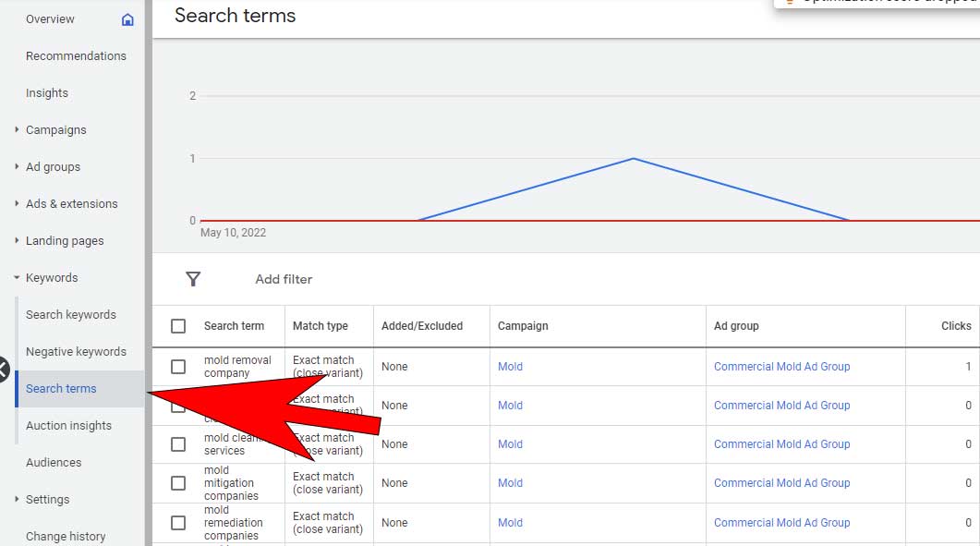Screen dimensions: 980x546
Task: Select all rows via header checkbox
Action: coord(178,326)
